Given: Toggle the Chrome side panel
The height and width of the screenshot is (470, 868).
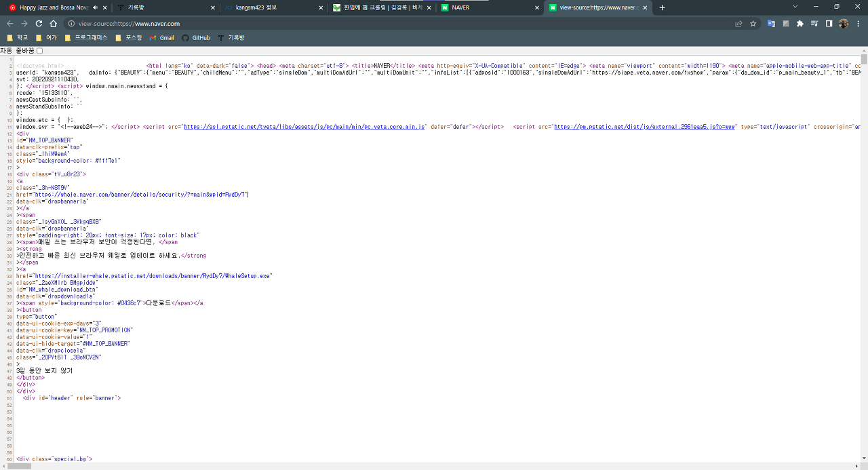Looking at the screenshot, I should pos(829,23).
